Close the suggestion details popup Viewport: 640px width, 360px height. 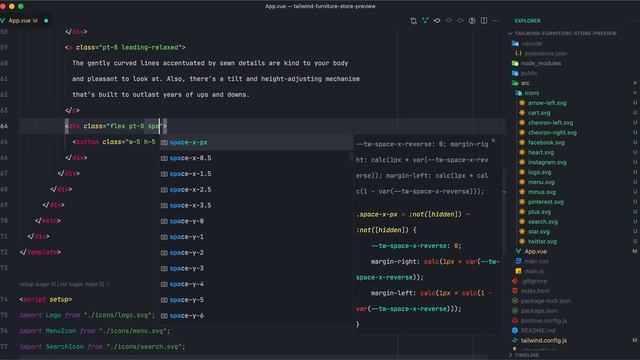coord(493,141)
